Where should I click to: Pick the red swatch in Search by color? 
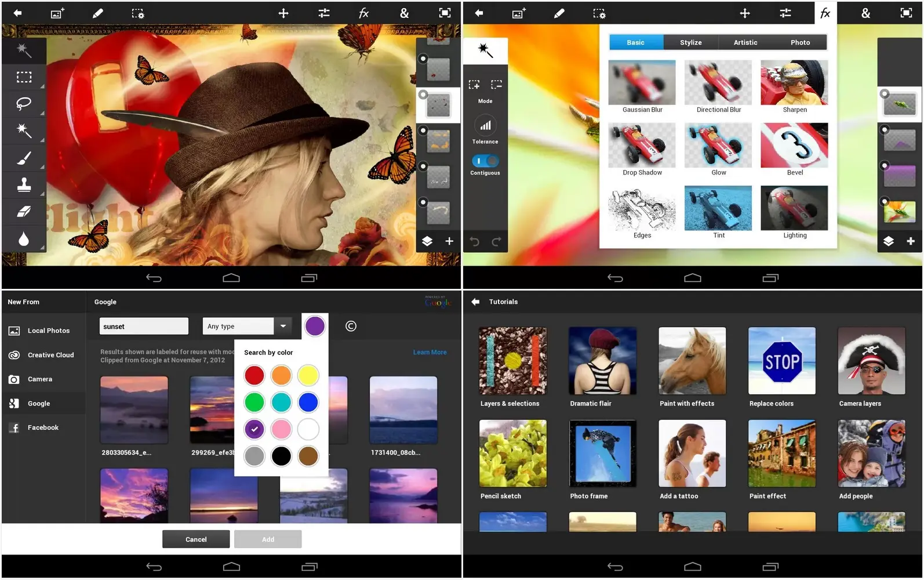pos(254,375)
